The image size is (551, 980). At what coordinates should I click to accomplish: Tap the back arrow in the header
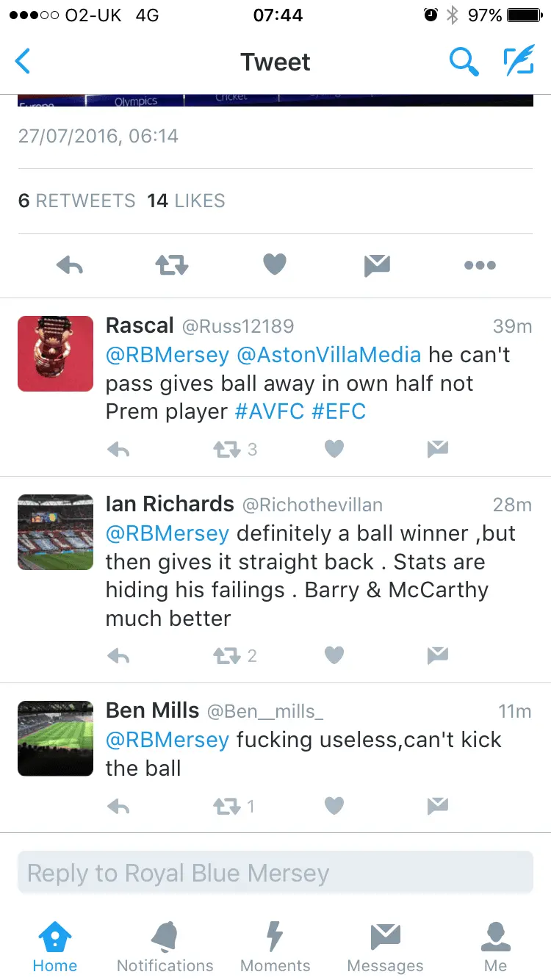click(x=24, y=62)
